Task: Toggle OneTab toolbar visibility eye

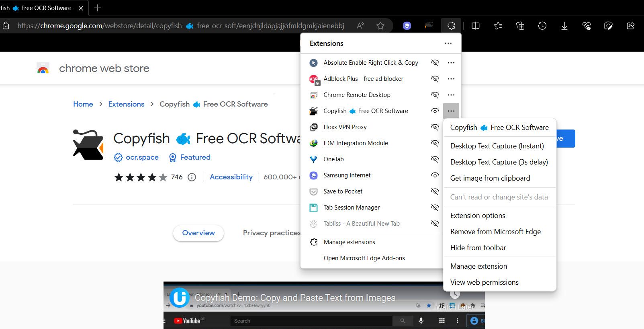Action: click(x=435, y=159)
